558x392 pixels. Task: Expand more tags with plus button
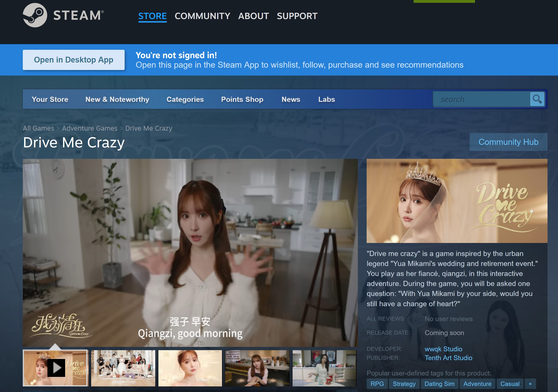530,384
